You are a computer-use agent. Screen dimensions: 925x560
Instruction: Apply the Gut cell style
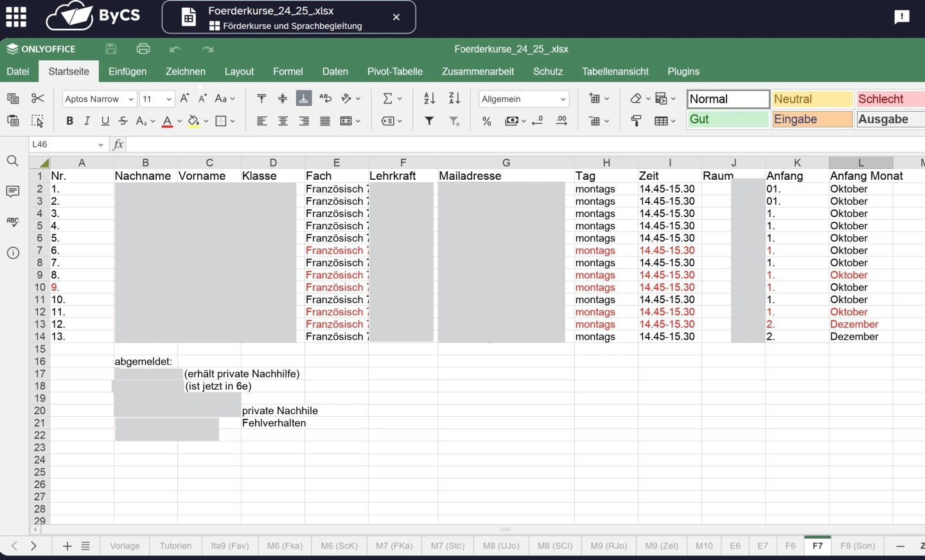tap(728, 119)
